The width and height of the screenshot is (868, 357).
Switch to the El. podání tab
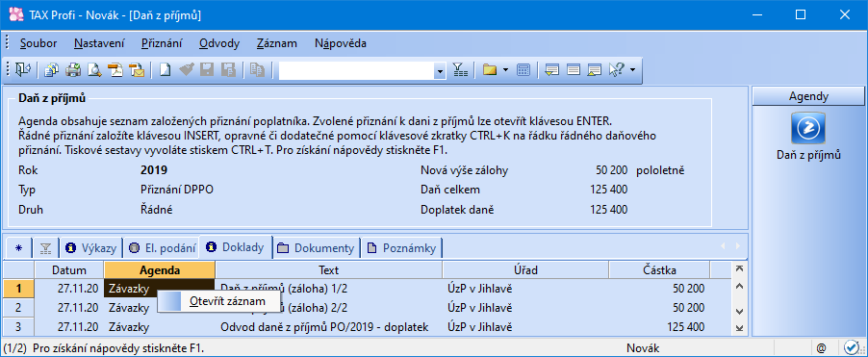[161, 248]
